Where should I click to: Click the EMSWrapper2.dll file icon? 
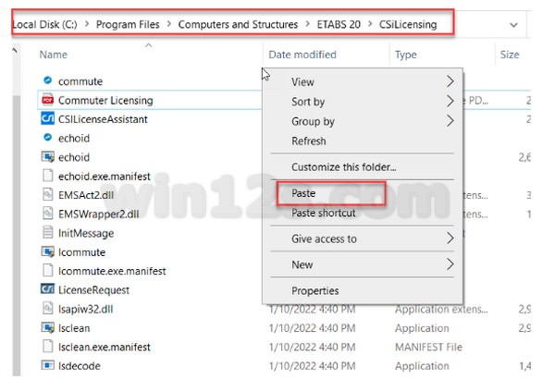48,214
